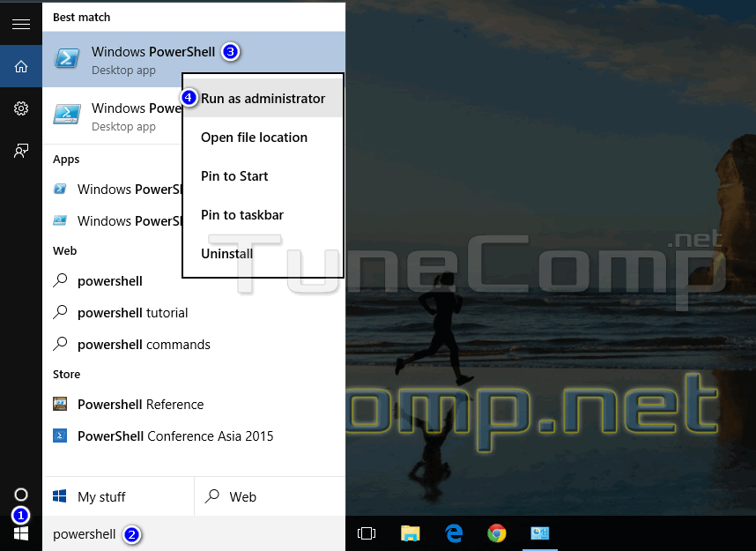Expand the hamburger menu in the search sidebar

[21, 24]
